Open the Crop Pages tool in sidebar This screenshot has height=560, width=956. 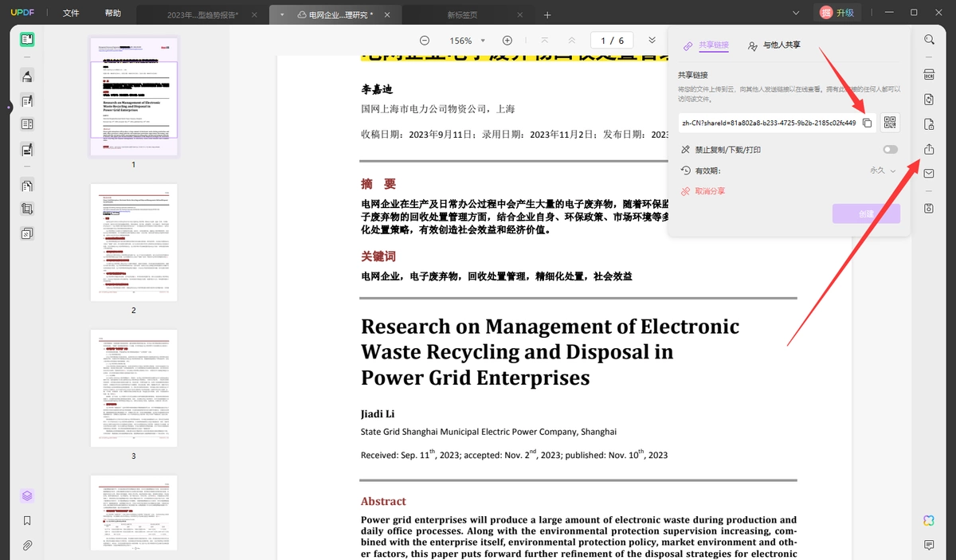[x=27, y=210]
